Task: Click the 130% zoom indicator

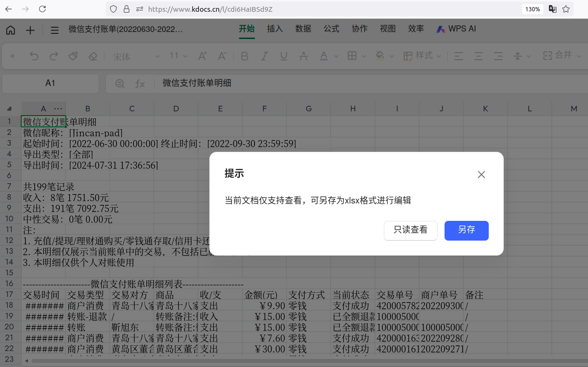Action: (x=532, y=9)
